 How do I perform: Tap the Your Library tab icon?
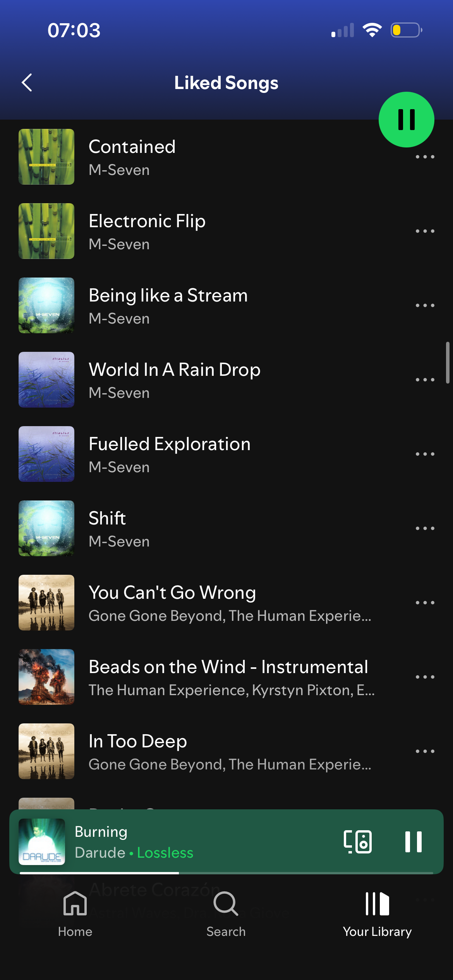(x=377, y=904)
